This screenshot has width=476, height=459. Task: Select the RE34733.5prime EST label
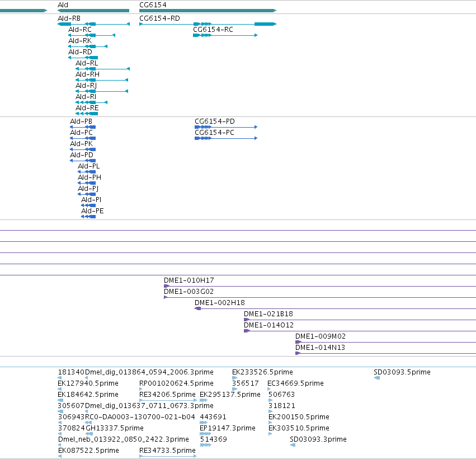tap(167, 451)
